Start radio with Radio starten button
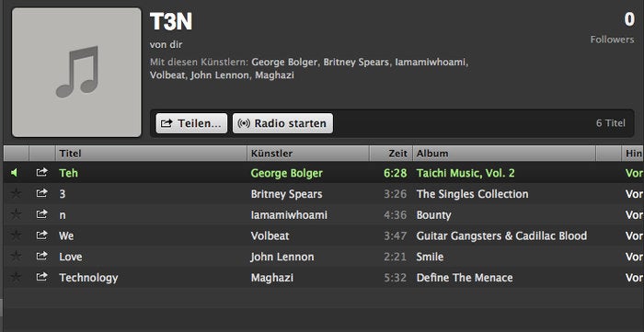The image size is (644, 332). (x=283, y=123)
